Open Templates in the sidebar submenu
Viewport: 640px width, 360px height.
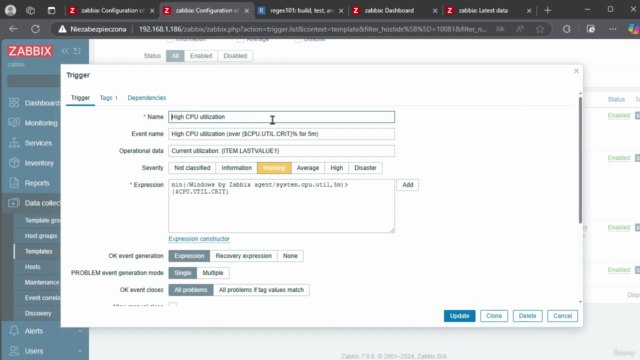[x=39, y=251]
